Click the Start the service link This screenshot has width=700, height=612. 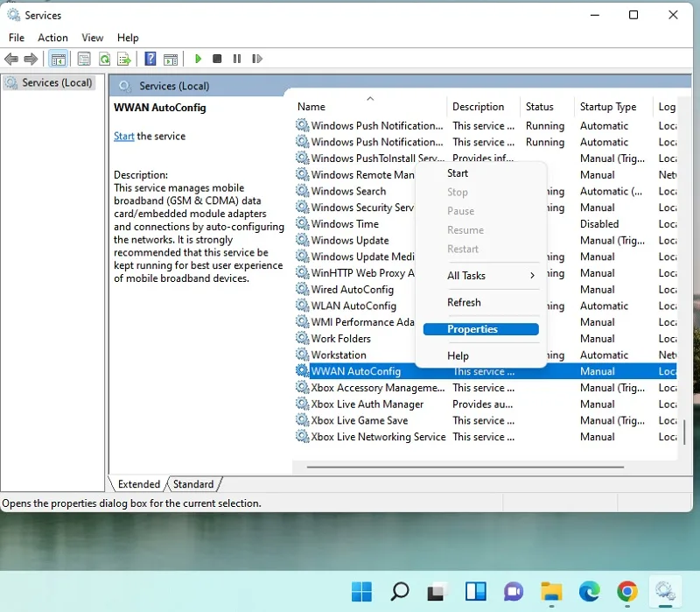click(123, 137)
